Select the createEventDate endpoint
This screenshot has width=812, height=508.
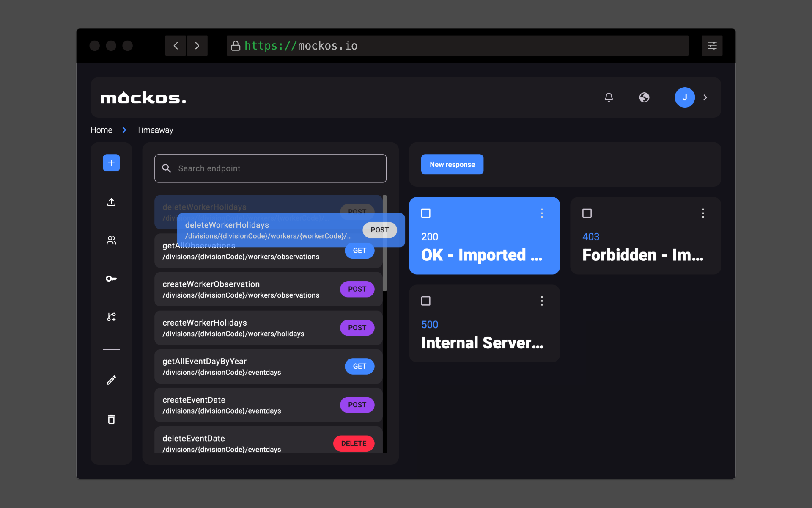click(268, 405)
